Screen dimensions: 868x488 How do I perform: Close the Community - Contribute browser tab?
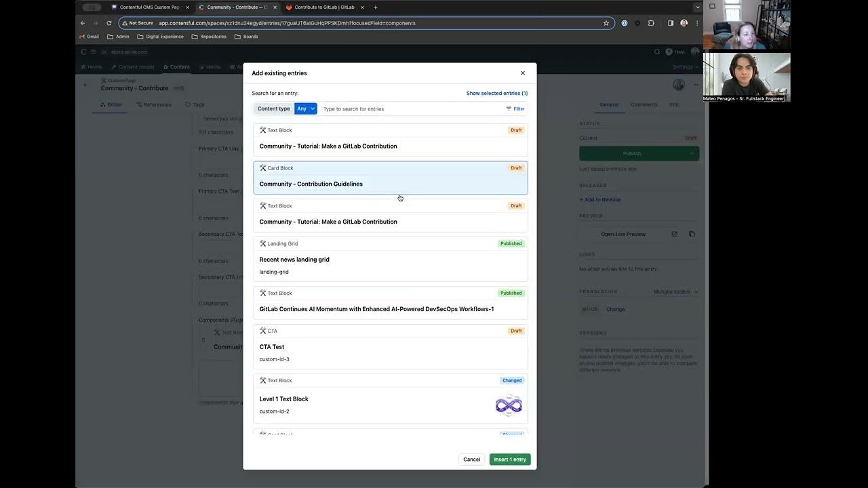pyautogui.click(x=275, y=7)
